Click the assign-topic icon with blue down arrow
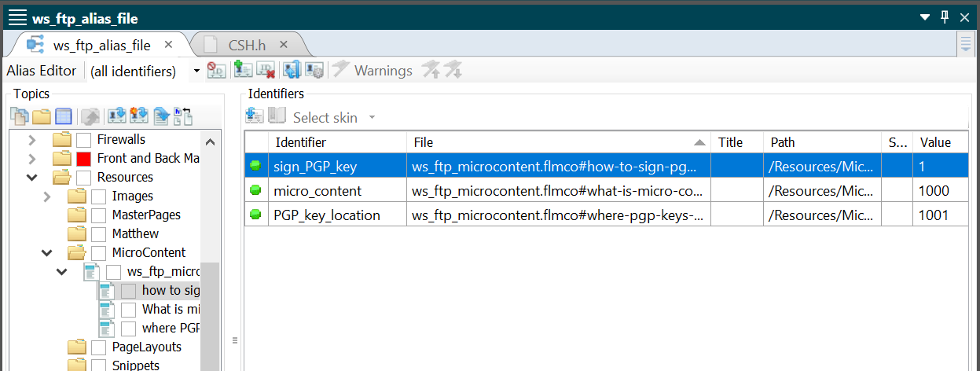Viewport: 980px width, 371px height. pyautogui.click(x=117, y=117)
